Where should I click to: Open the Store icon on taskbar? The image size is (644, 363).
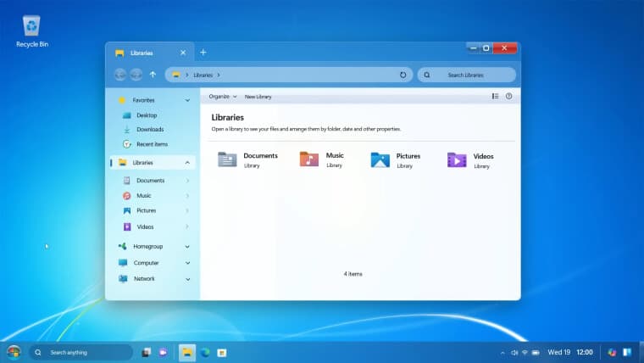(x=222, y=353)
